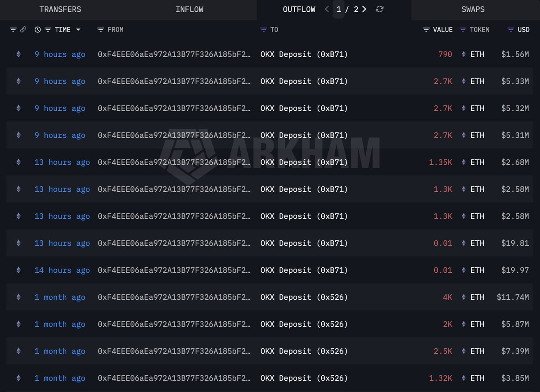Click ETH token icon in $1.56M row
Screen dimensions: 540x392
[x=464, y=54]
